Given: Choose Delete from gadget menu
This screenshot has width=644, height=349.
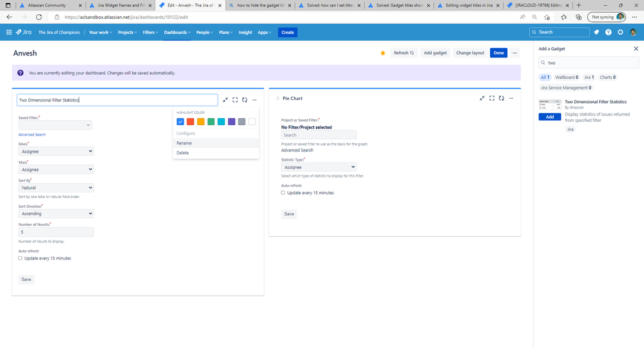Looking at the screenshot, I should click(216, 153).
